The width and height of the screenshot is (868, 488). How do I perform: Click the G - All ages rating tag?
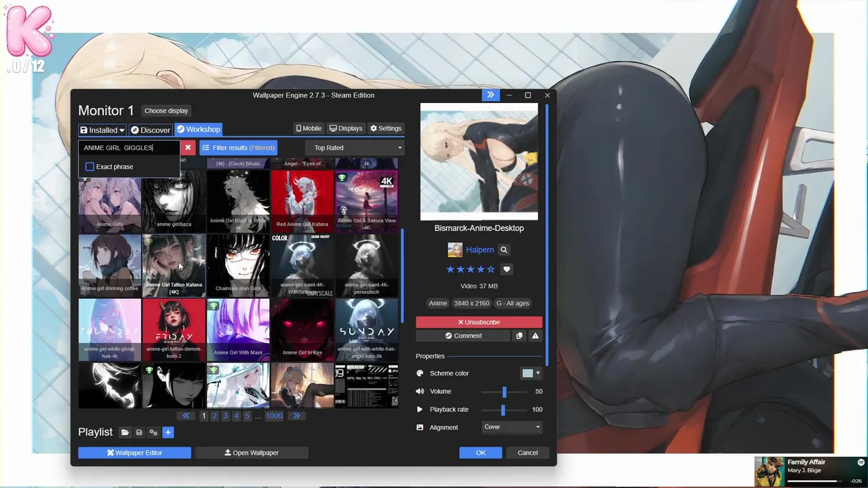pyautogui.click(x=513, y=304)
